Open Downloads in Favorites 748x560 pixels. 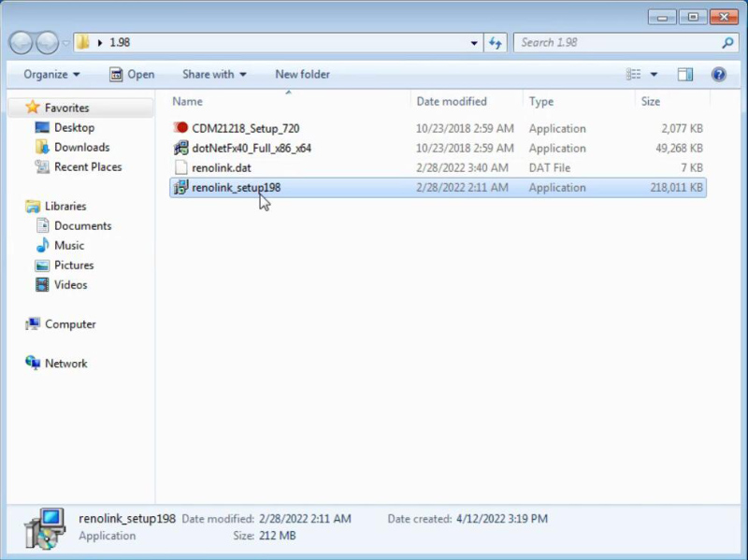pyautogui.click(x=81, y=147)
